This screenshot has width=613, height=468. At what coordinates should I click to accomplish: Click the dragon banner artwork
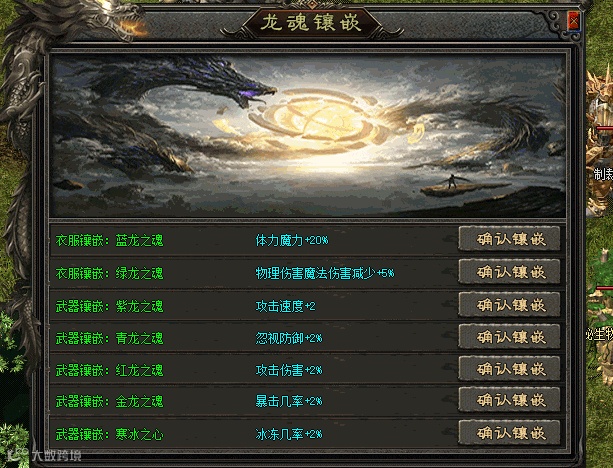coord(308,136)
